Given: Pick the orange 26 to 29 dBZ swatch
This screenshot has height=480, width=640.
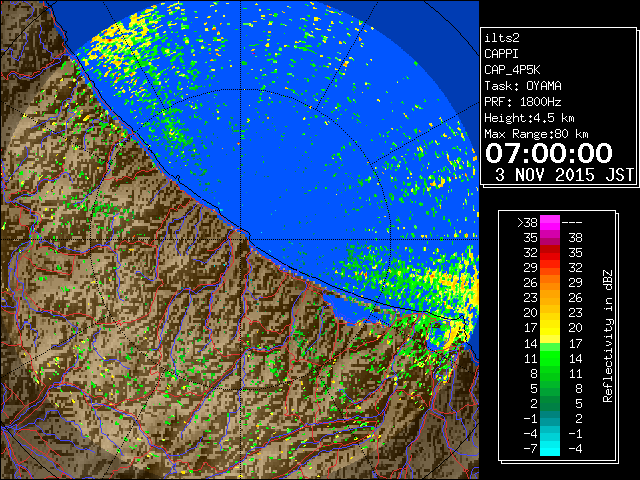Looking at the screenshot, I should 550,283.
